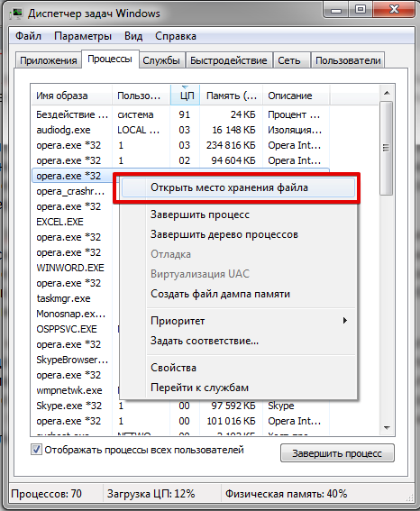The image size is (420, 511).
Task: Select the WINWORD.EXE process
Action: click(x=70, y=268)
